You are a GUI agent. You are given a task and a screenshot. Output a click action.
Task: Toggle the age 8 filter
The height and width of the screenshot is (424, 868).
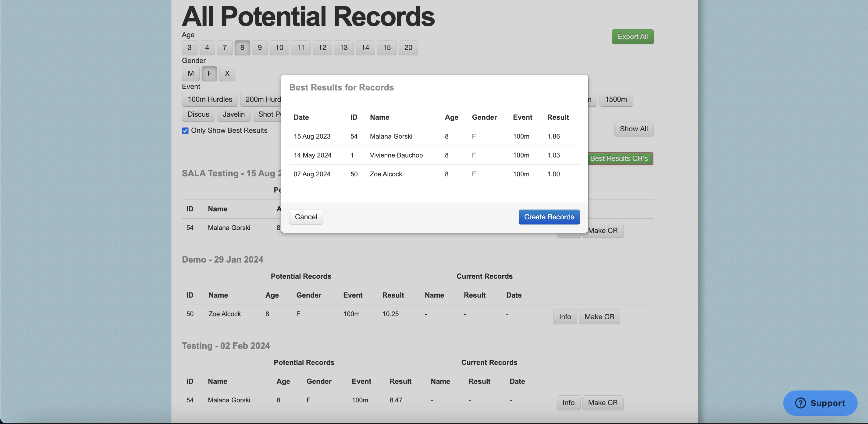(242, 48)
